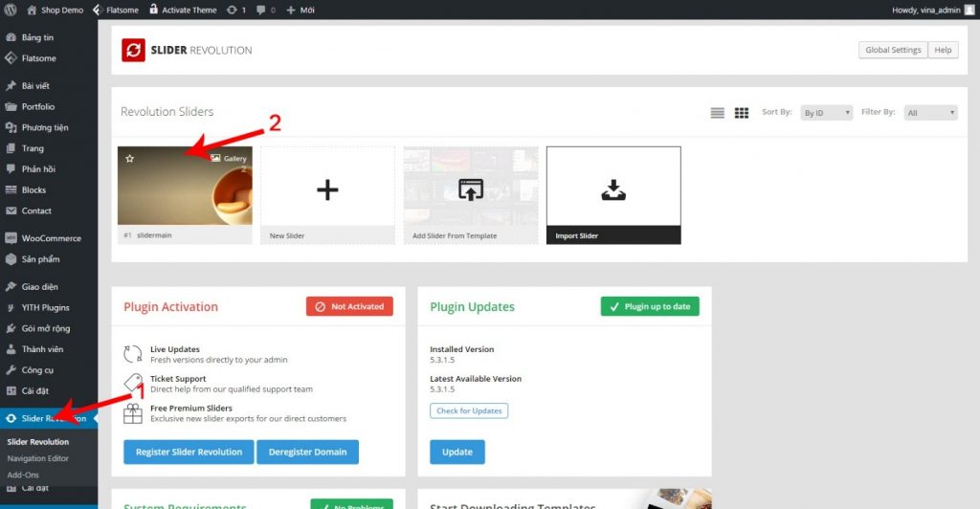Open Bài viết posts menu

click(x=35, y=85)
